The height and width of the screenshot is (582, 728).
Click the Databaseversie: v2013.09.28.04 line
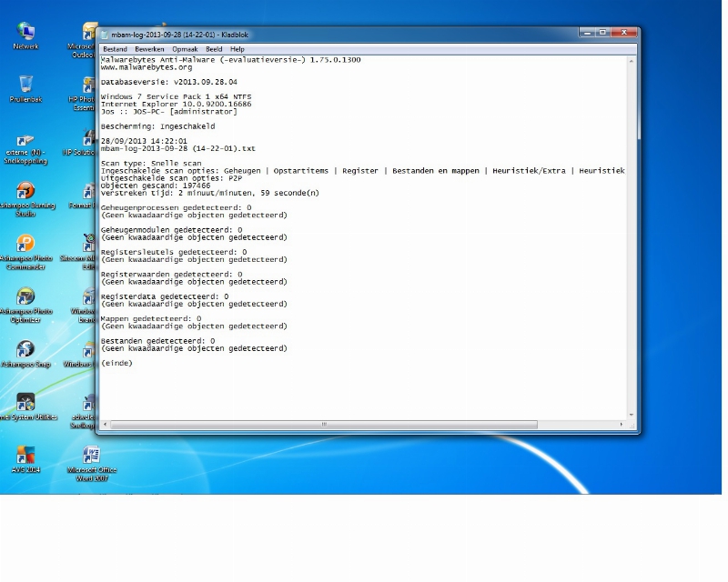tap(169, 82)
